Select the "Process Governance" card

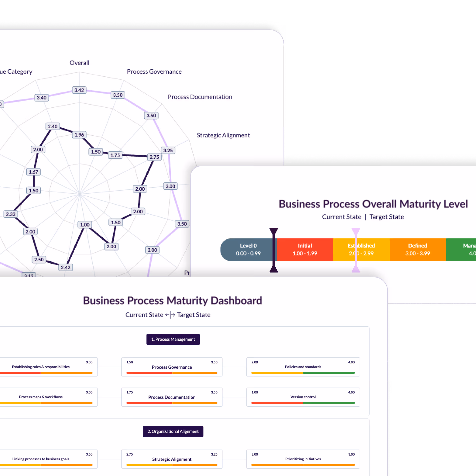click(x=172, y=367)
